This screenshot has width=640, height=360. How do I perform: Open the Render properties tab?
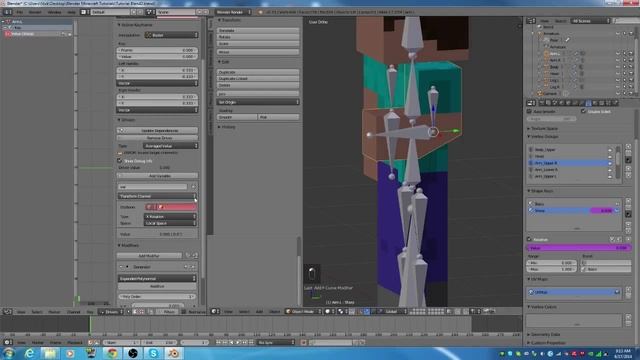pos(542,103)
